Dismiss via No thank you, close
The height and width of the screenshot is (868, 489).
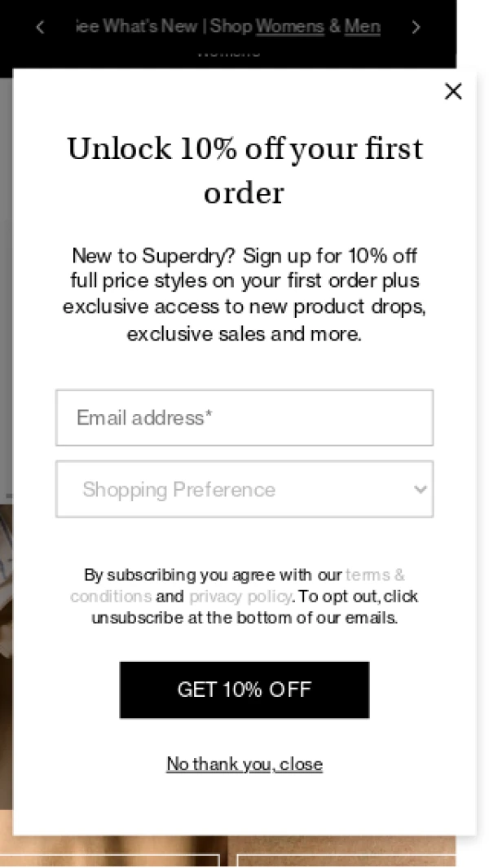tap(244, 764)
